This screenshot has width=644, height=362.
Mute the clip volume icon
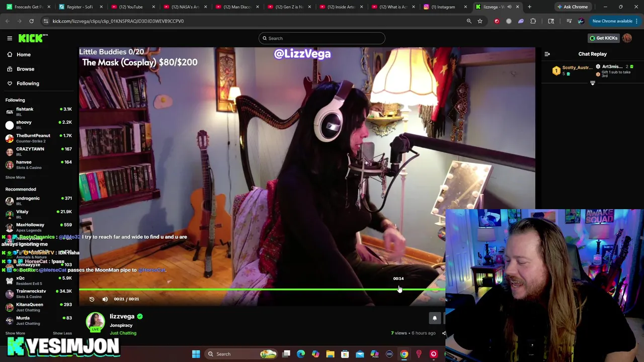click(x=105, y=299)
